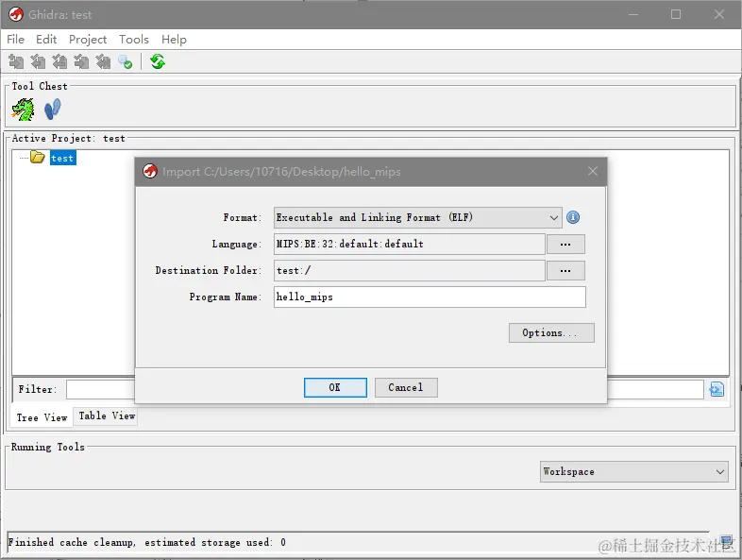Select test project tree node
Screen dimensions: 742x560
(62, 158)
